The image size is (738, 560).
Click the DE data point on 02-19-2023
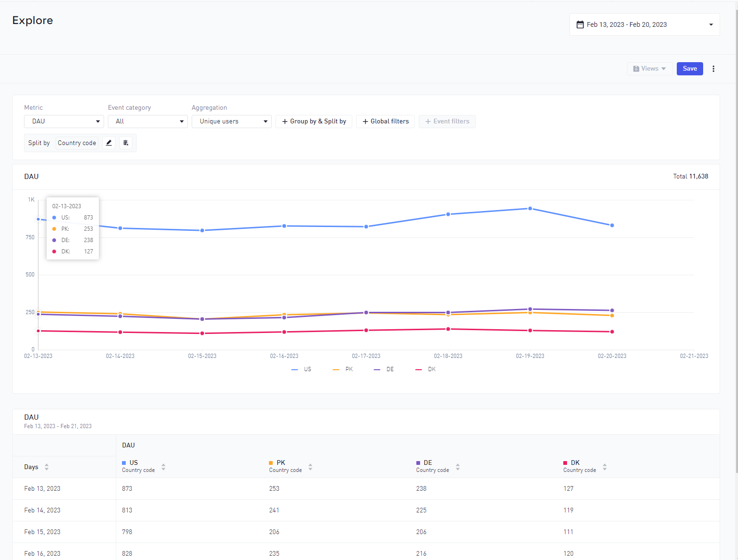[530, 309]
